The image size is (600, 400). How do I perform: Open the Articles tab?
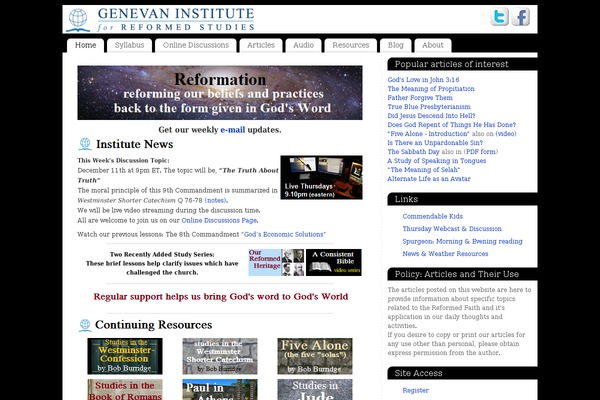pos(261,45)
